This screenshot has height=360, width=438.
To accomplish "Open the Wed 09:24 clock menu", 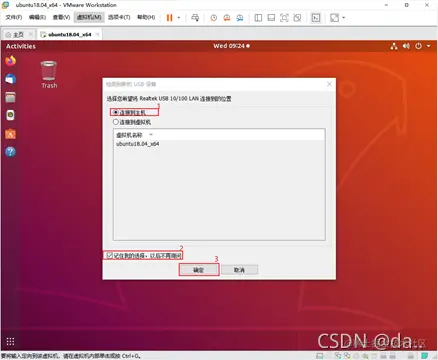I will coord(231,46).
